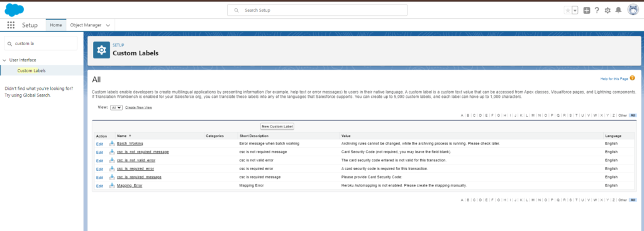
Task: Open the global actions plus icon
Action: (587, 11)
